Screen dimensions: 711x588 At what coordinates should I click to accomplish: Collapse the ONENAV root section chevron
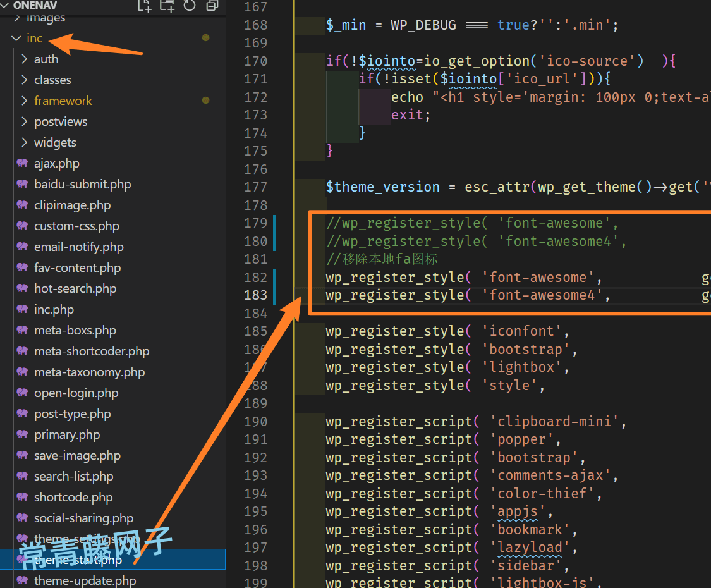(x=5, y=6)
